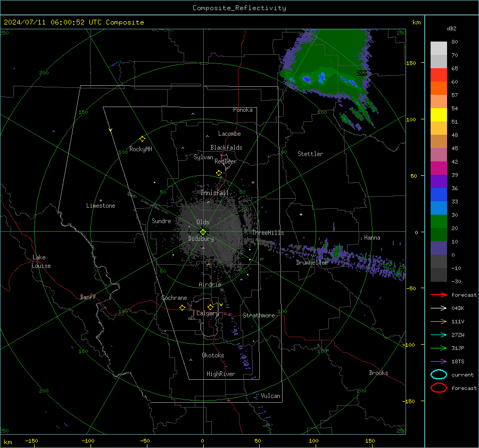Screen dimensions: 479x448
Task: Click the Lacombe town label
Action: pyautogui.click(x=229, y=134)
